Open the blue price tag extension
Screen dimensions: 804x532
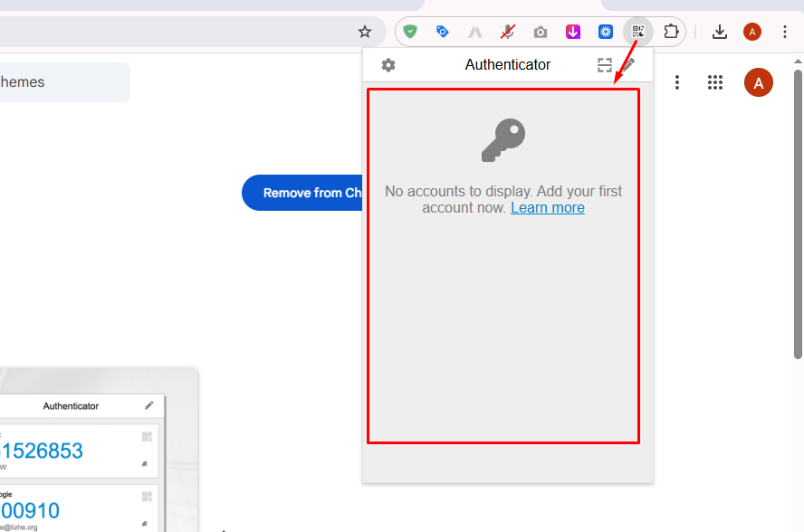pos(442,32)
